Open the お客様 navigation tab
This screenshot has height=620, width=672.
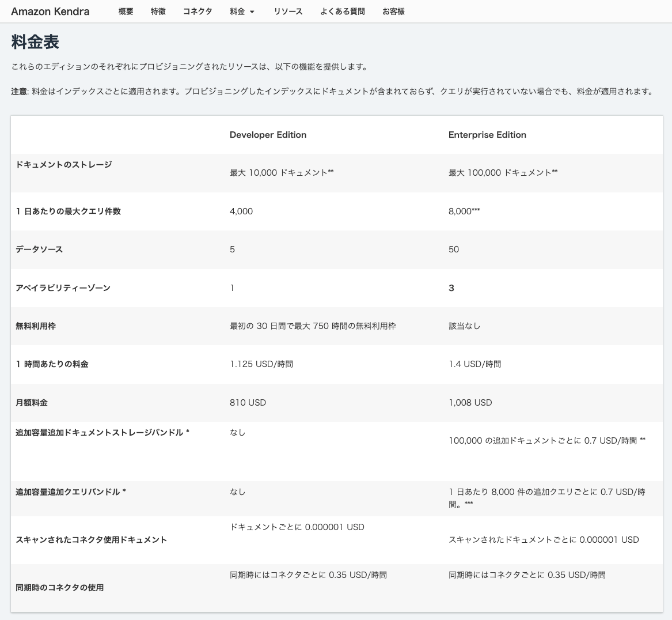click(393, 12)
